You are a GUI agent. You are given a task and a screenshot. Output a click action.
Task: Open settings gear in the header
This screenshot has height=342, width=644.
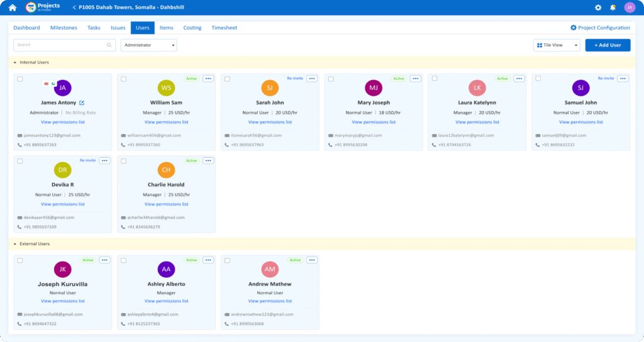click(598, 8)
